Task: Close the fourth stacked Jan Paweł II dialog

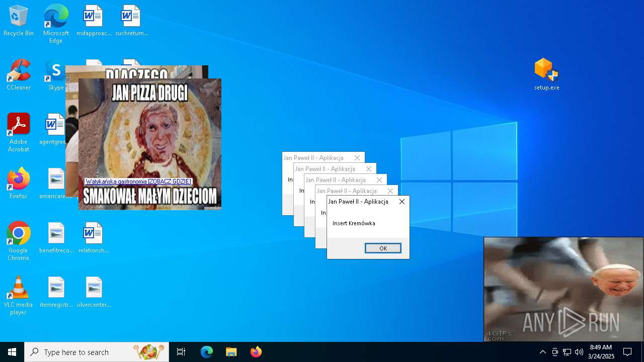Action: click(x=368, y=169)
